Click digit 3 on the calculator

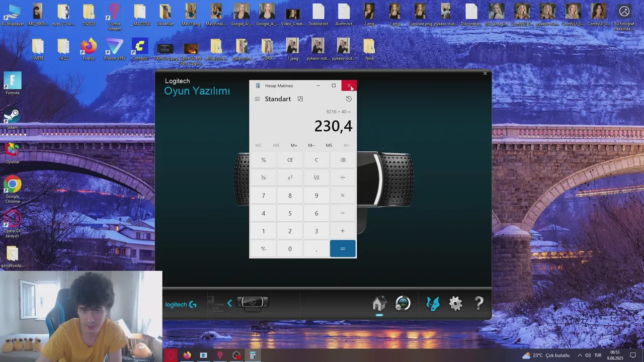(x=316, y=231)
